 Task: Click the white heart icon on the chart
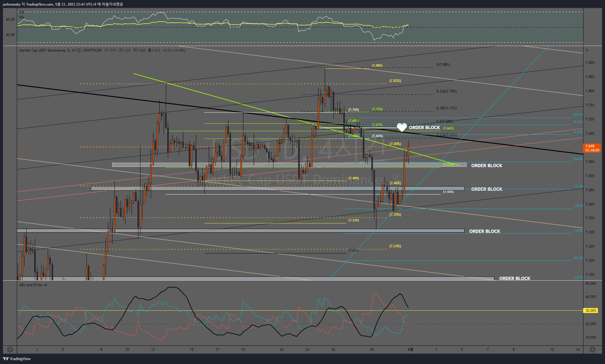[402, 127]
